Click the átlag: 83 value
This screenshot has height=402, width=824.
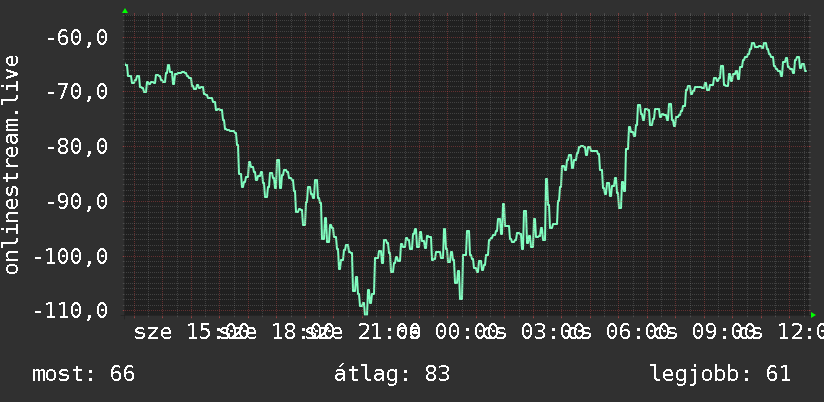point(392,374)
